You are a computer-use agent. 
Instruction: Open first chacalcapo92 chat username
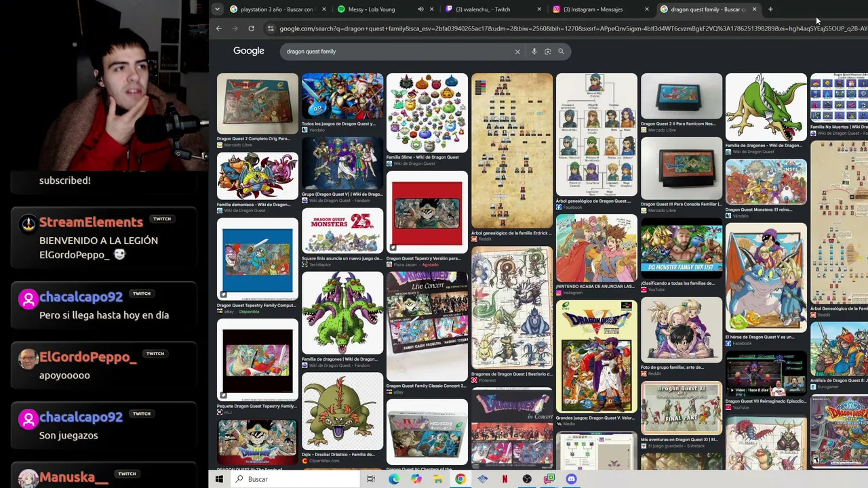click(x=81, y=297)
